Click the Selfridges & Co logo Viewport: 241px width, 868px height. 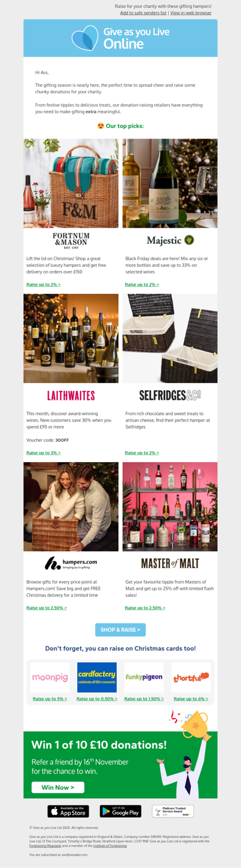click(170, 396)
